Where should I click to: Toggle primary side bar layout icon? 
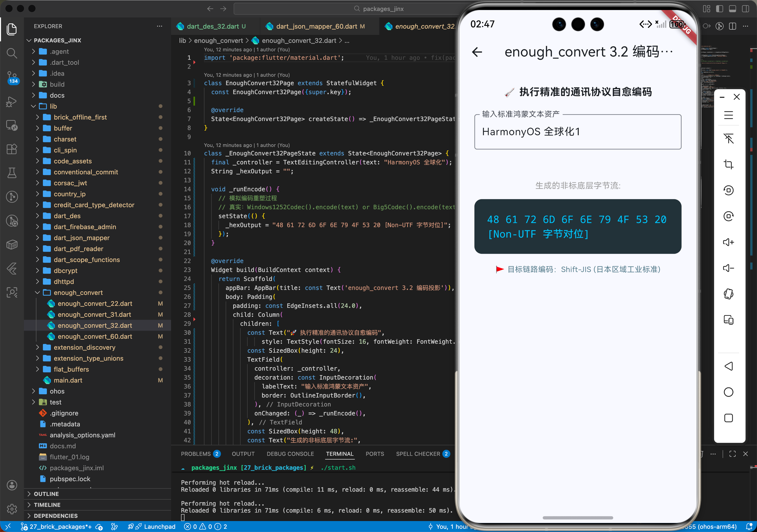(719, 9)
